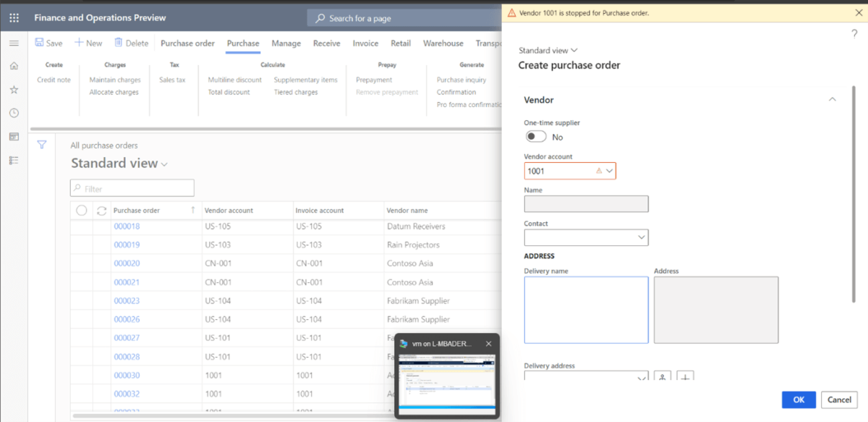Screen dimensions: 868x422
Task: Open the Purchase order tab
Action: click(187, 43)
